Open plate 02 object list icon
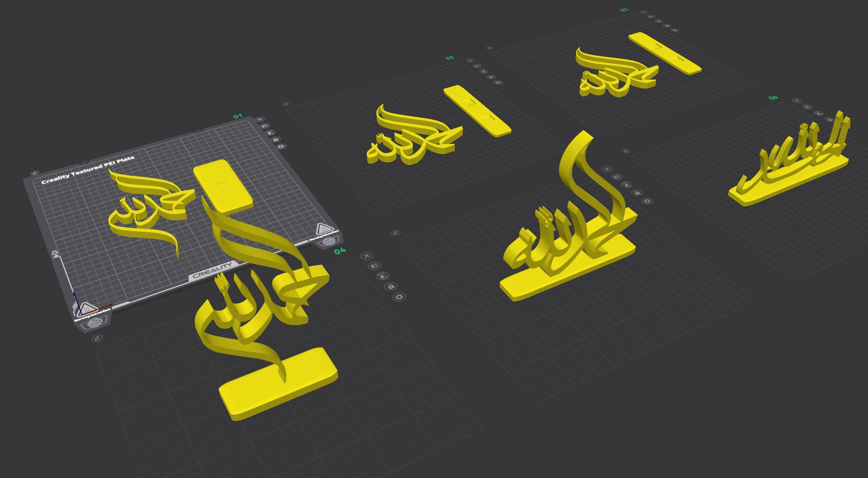 477,66
